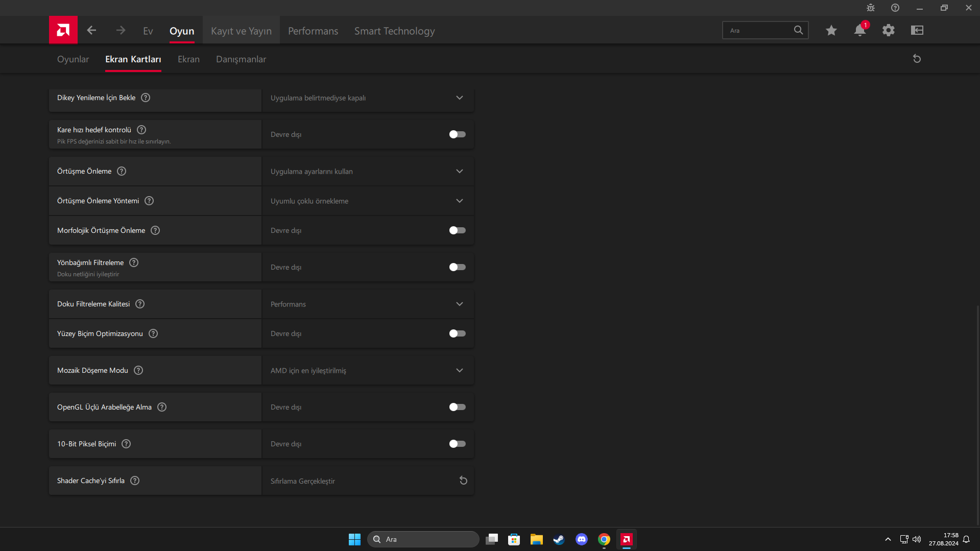Click the Windows taskbar search box
Image resolution: width=980 pixels, height=551 pixels.
pos(423,539)
